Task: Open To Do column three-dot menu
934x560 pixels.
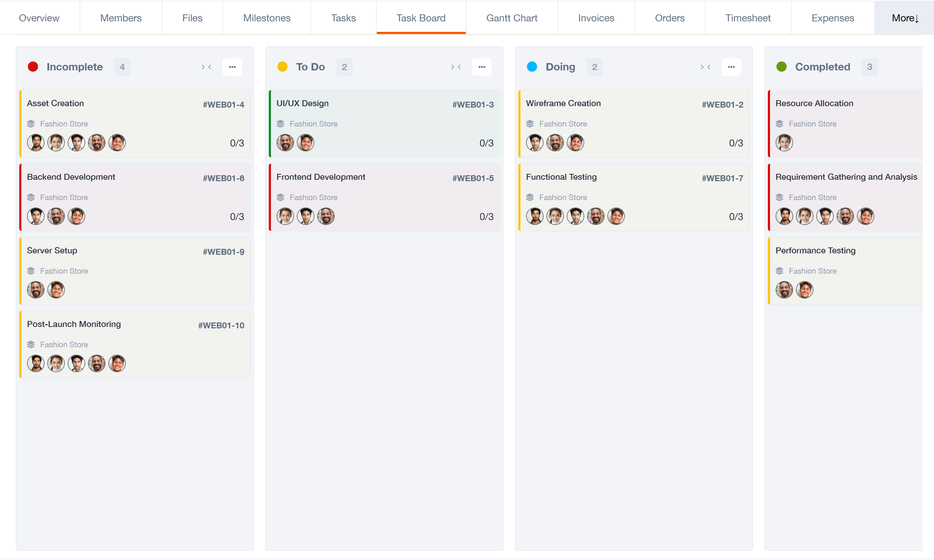Action: click(x=482, y=67)
